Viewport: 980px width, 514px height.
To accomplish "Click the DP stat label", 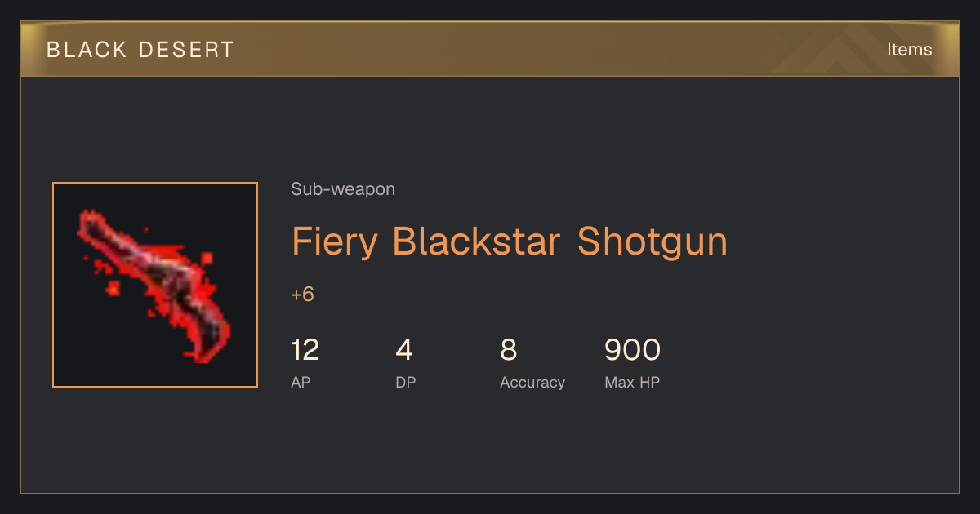I will (405, 382).
